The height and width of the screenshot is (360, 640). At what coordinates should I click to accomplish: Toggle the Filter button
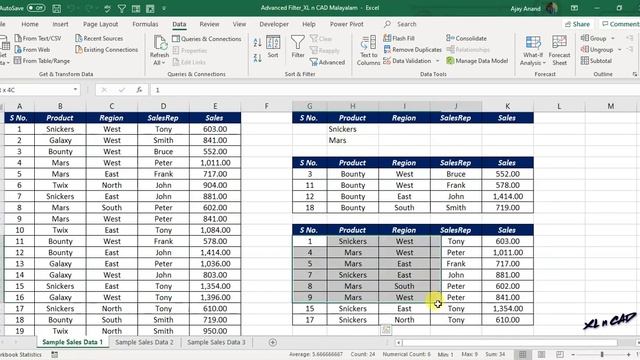(298, 47)
